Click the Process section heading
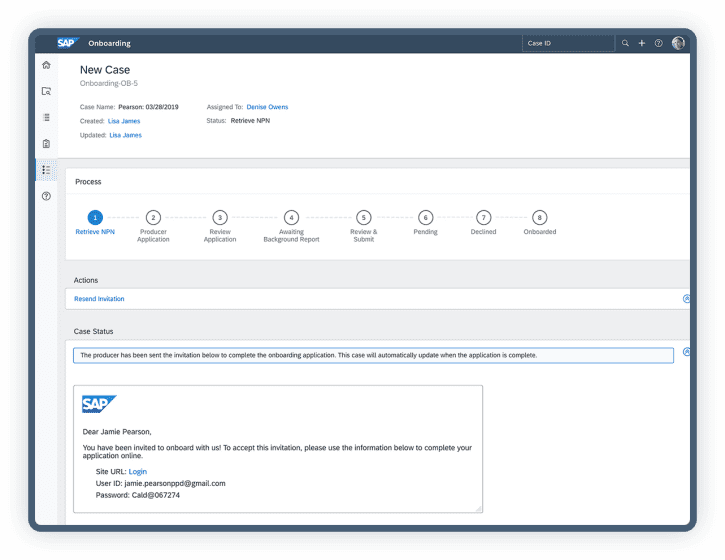This screenshot has width=725, height=560. point(88,182)
